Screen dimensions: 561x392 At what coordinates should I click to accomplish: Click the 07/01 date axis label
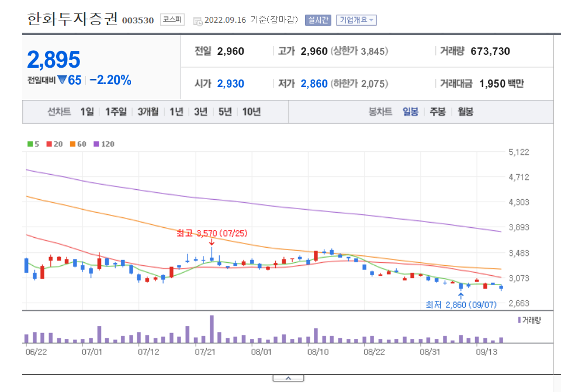[x=92, y=352]
